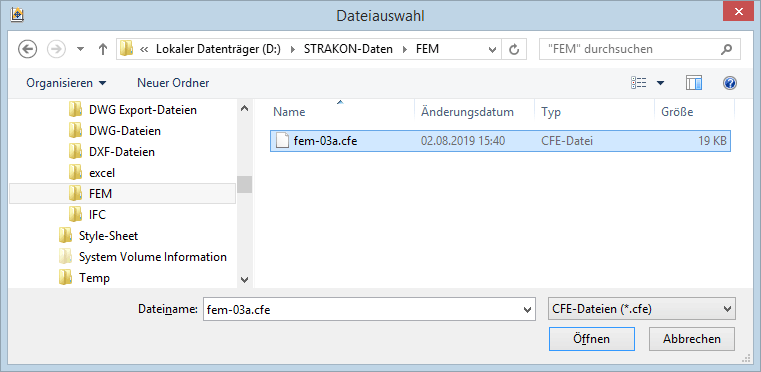
Task: Open the Organisieren menu
Action: (x=66, y=83)
